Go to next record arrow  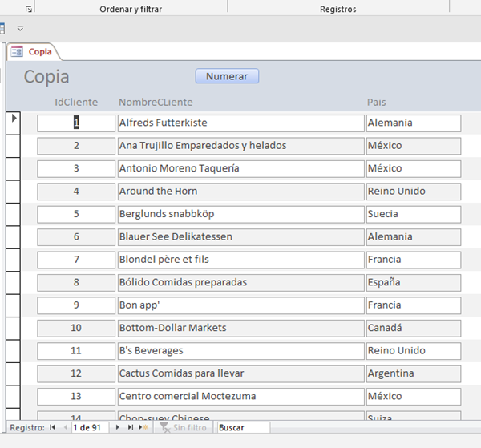click(118, 428)
